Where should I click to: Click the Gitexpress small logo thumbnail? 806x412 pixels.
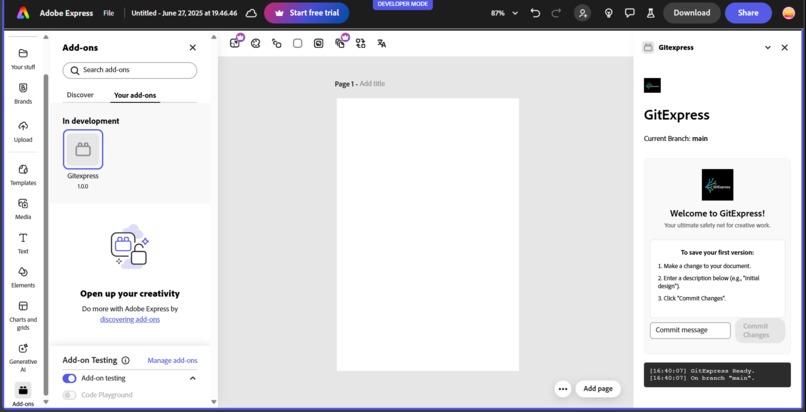click(x=652, y=85)
